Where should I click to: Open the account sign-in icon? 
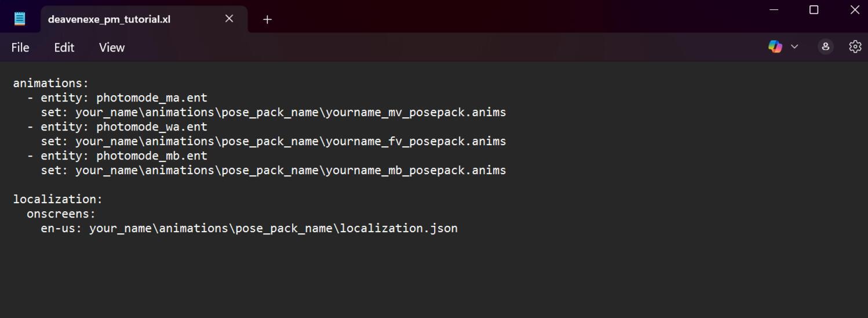point(826,47)
